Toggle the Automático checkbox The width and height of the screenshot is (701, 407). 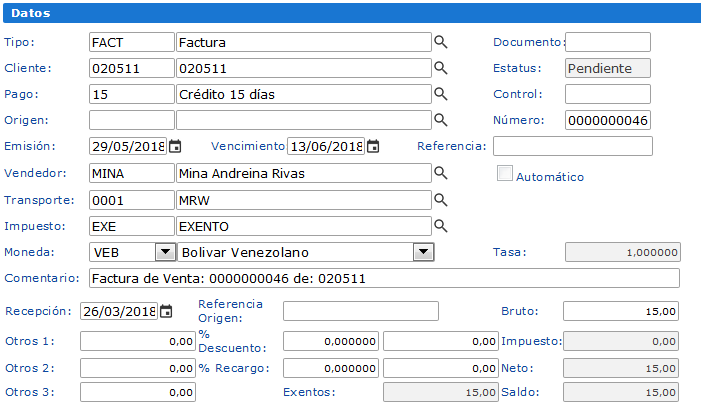point(505,173)
